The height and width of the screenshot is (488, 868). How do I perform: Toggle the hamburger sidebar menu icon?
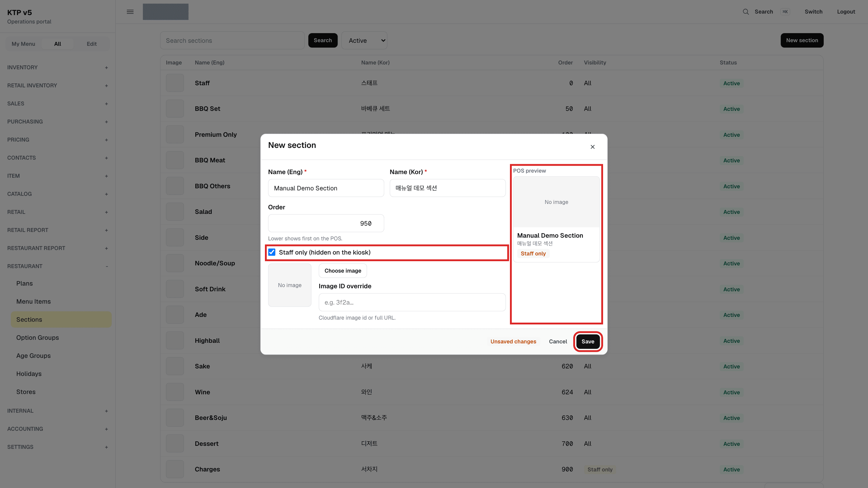coord(130,12)
